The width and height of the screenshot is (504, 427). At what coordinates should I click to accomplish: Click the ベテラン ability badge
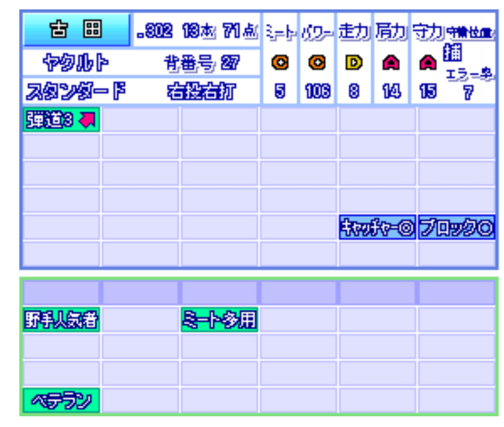(x=61, y=400)
